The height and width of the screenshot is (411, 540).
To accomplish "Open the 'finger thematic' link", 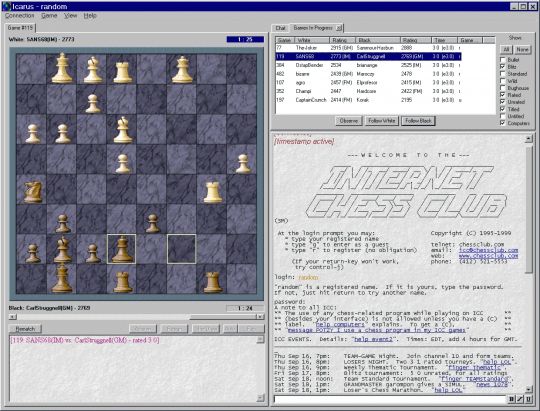I will click(x=475, y=368).
